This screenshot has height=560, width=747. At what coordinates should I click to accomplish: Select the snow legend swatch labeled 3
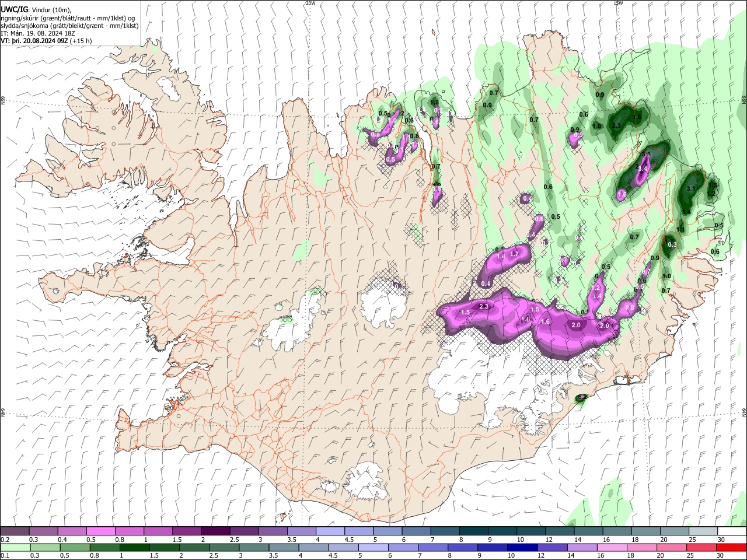point(273,531)
